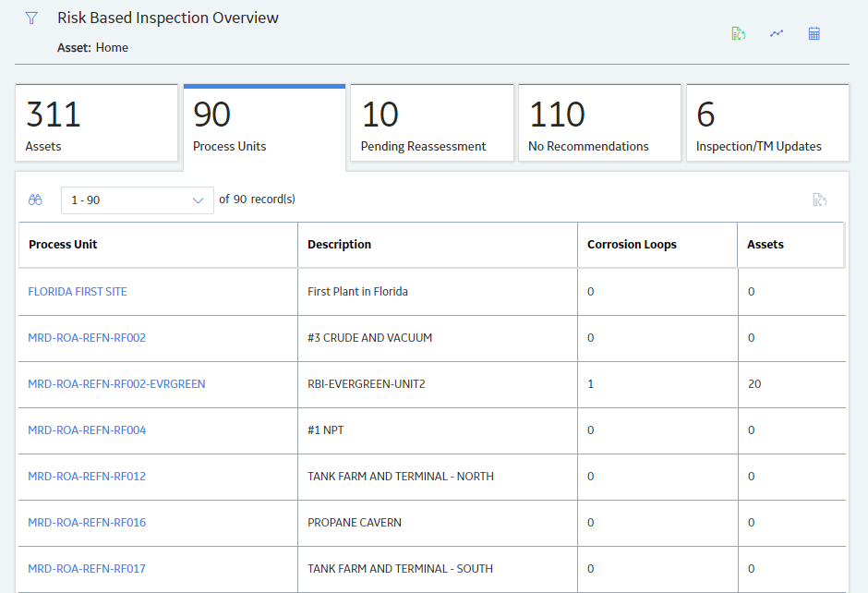Select the 311 Assets tab
This screenshot has height=593, width=868.
(96, 123)
